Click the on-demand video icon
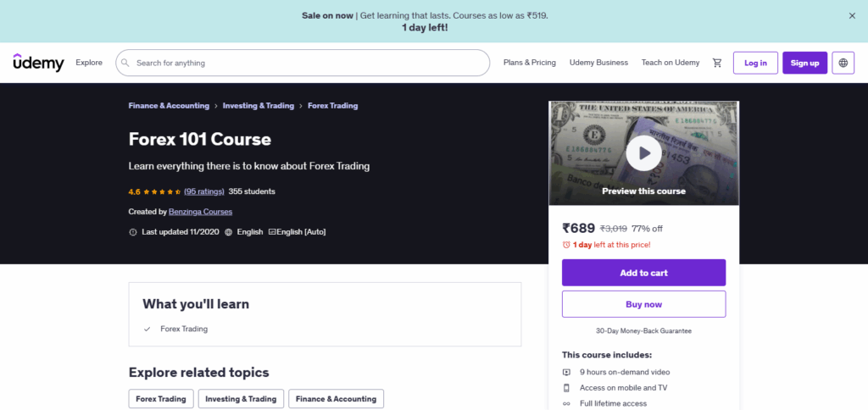Screen dimensions: 868x410 click(566, 373)
